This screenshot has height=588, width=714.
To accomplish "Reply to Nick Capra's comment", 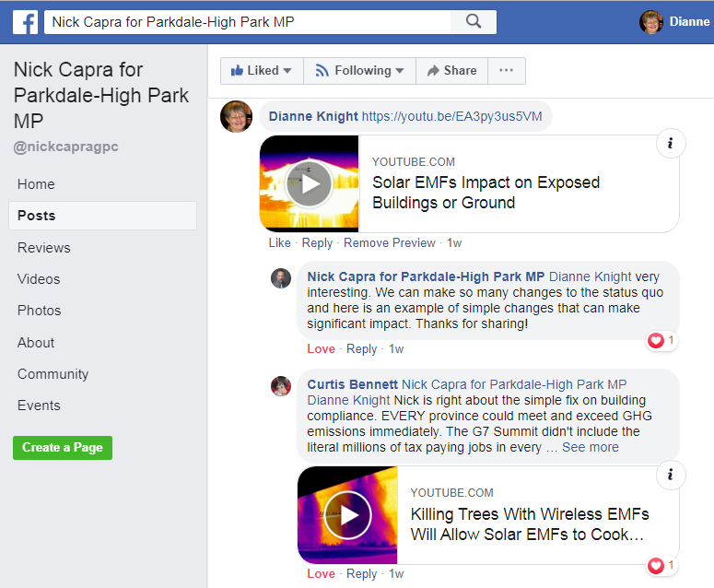I will click(361, 349).
